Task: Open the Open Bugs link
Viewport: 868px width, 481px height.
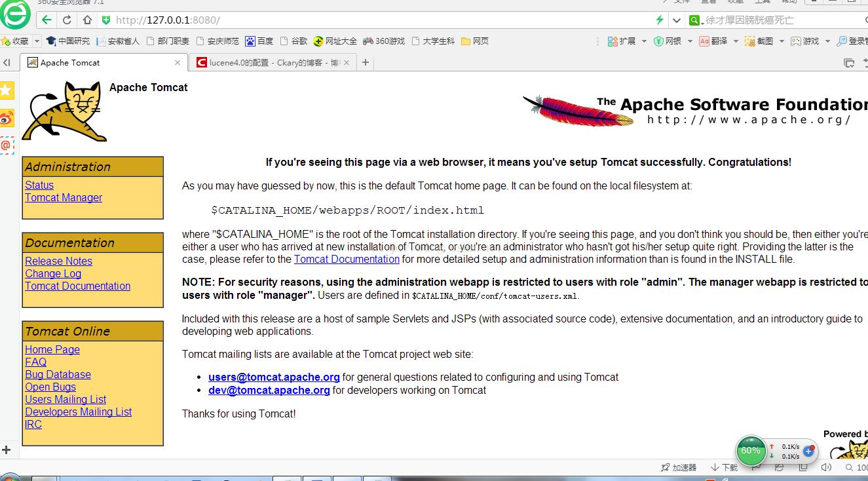Action: pyautogui.click(x=50, y=387)
